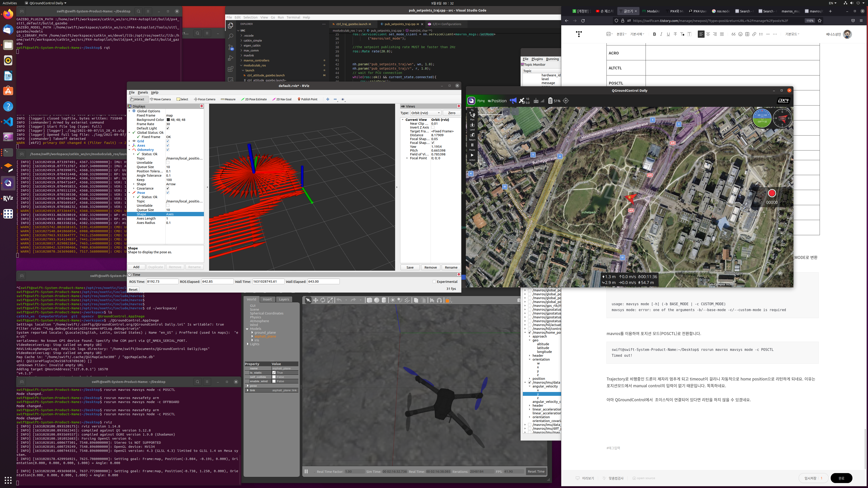Activate the 2D Nav Goal tool
The height and width of the screenshot is (488, 868).
point(282,99)
